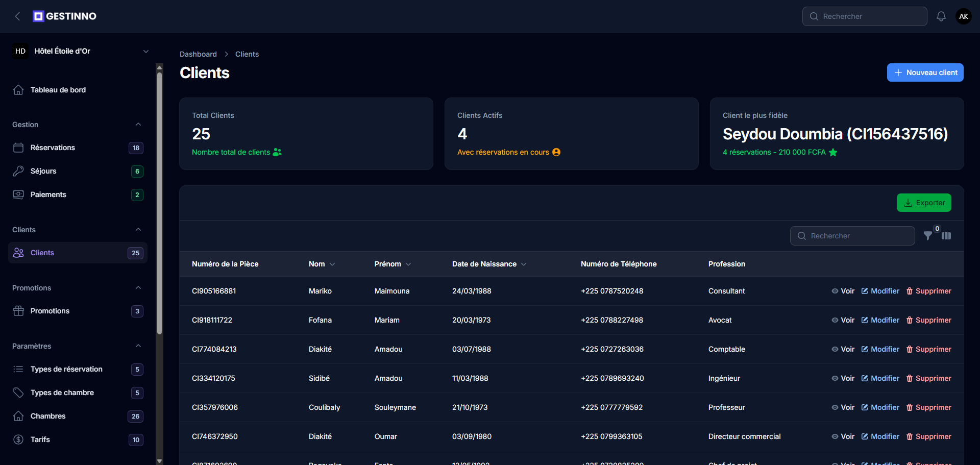Collapse the Promotions sidebar section
This screenshot has width=980, height=465.
click(x=138, y=288)
